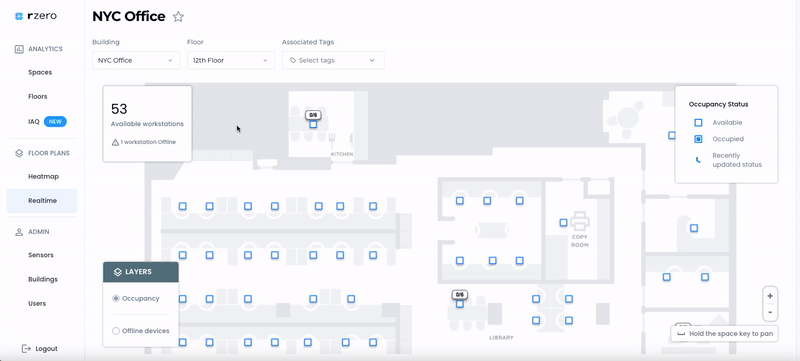Click the FLOOR PLANS section heading
800x361 pixels.
pos(48,153)
